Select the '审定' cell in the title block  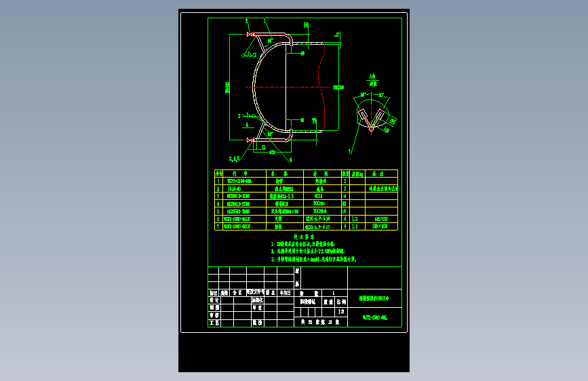click(x=257, y=308)
